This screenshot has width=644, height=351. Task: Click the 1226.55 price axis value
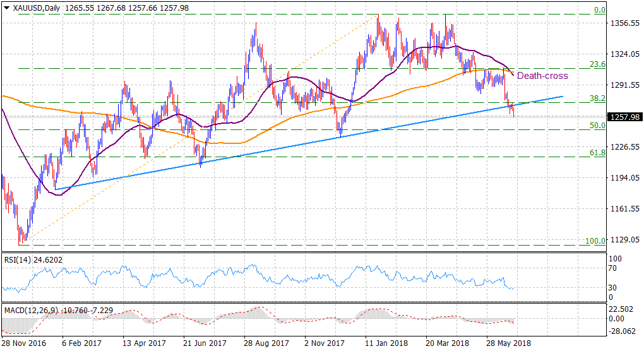[623, 147]
